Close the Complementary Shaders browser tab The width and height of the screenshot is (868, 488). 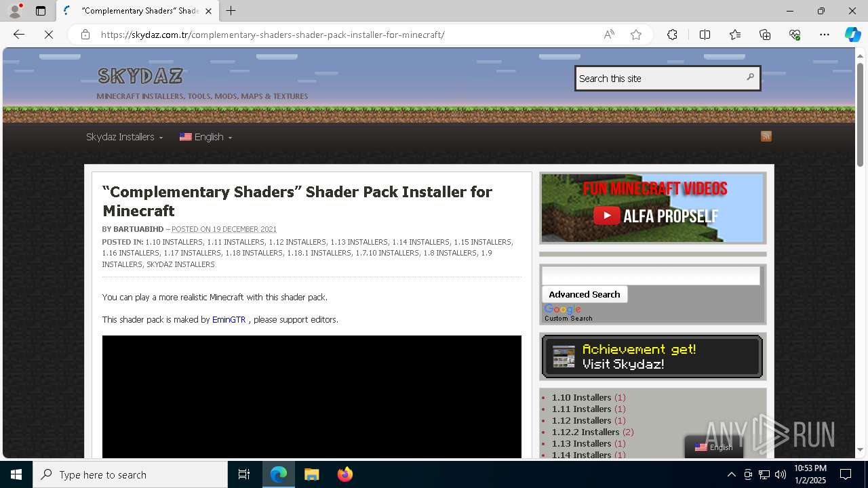pyautogui.click(x=209, y=11)
